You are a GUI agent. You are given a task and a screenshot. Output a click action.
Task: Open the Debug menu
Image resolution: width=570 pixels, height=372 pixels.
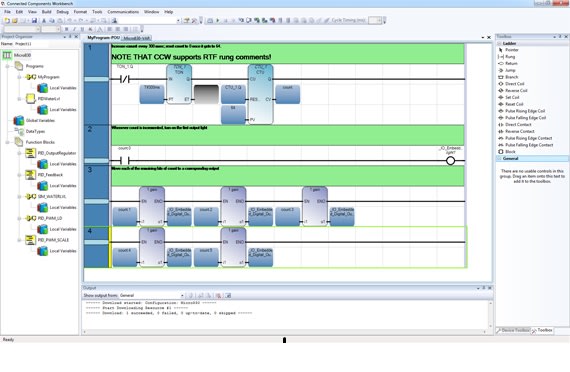point(63,12)
